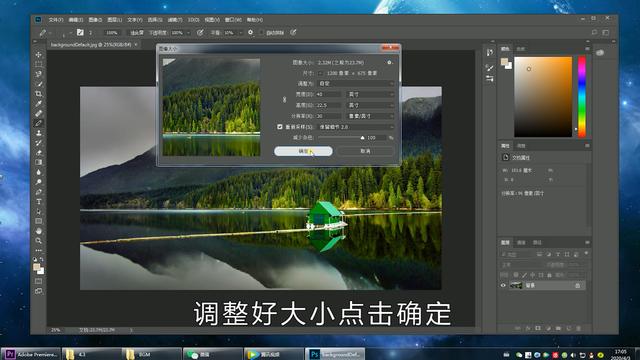Click the workspace switcher icon at top right
Viewport: 640px width, 360px height.
[x=606, y=32]
